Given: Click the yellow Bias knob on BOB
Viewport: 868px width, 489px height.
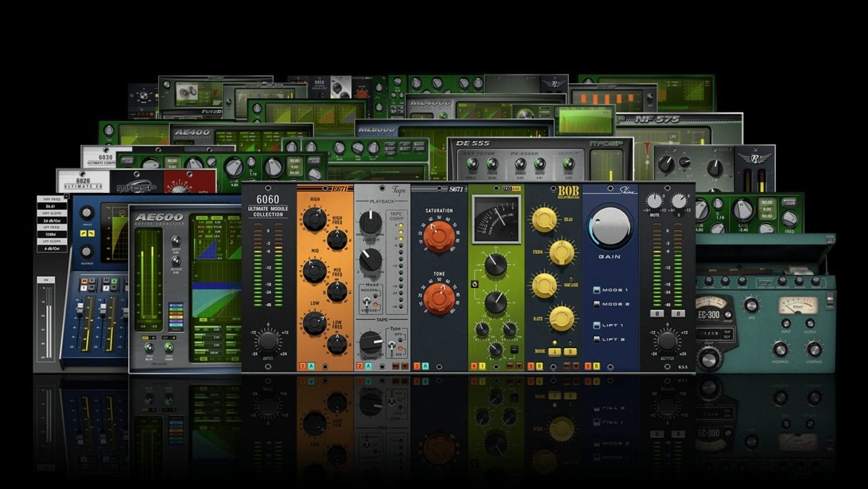Looking at the screenshot, I should [544, 219].
